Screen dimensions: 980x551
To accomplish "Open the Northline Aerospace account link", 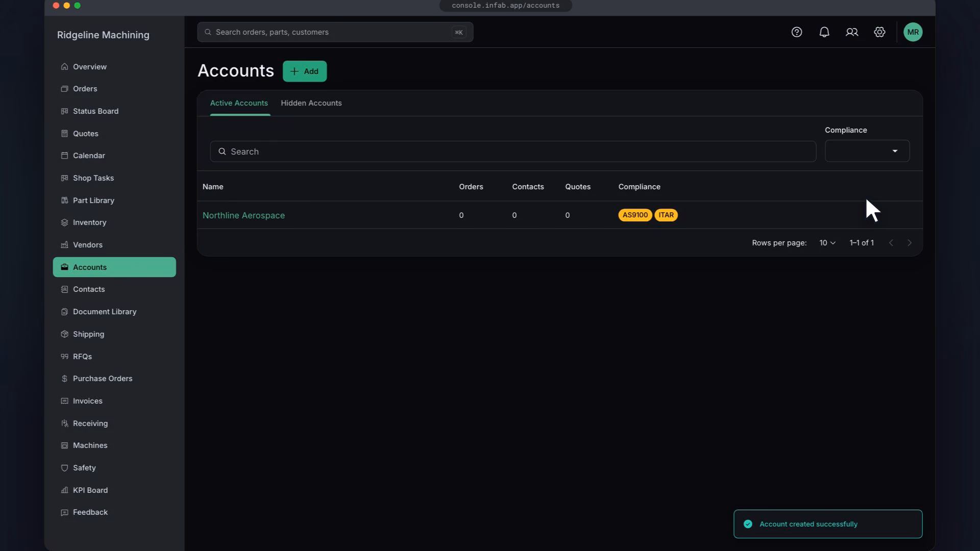I will [243, 215].
